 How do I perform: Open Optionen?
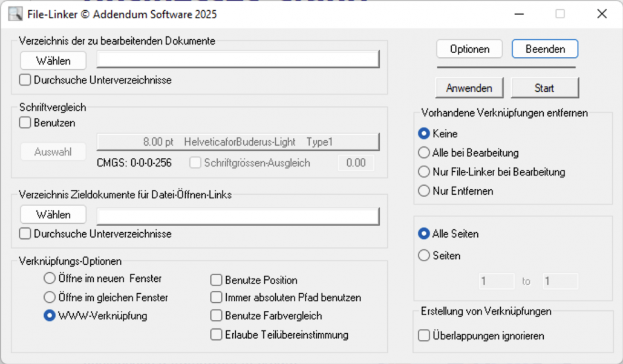(469, 49)
